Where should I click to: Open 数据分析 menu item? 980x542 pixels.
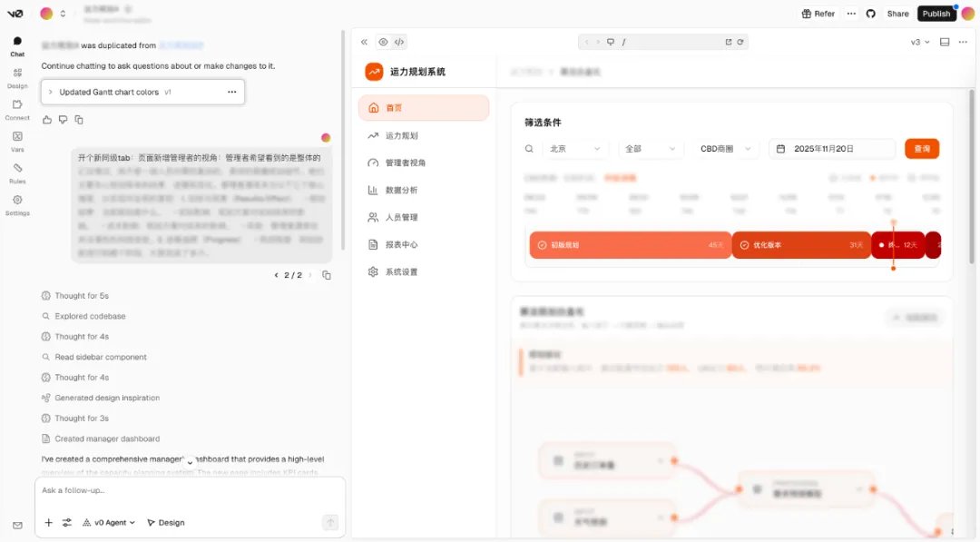point(401,190)
